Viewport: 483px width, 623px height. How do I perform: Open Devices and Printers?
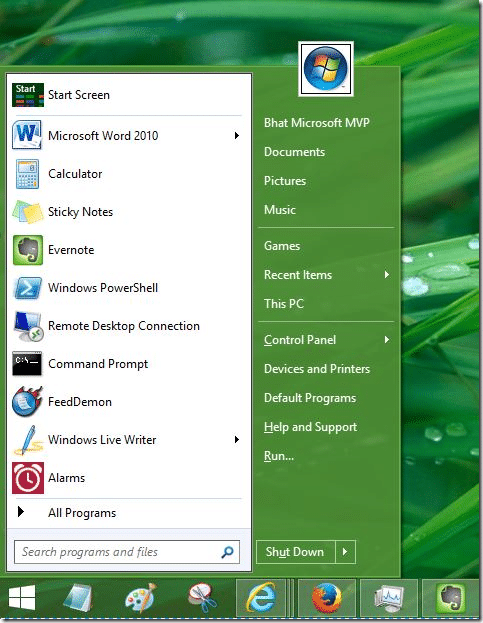click(x=317, y=369)
